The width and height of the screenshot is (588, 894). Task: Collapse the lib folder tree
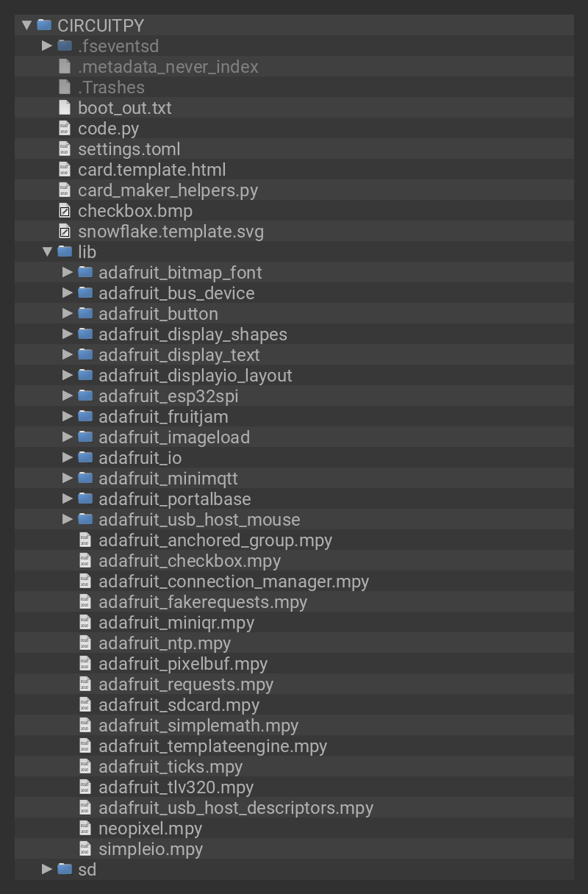click(47, 251)
